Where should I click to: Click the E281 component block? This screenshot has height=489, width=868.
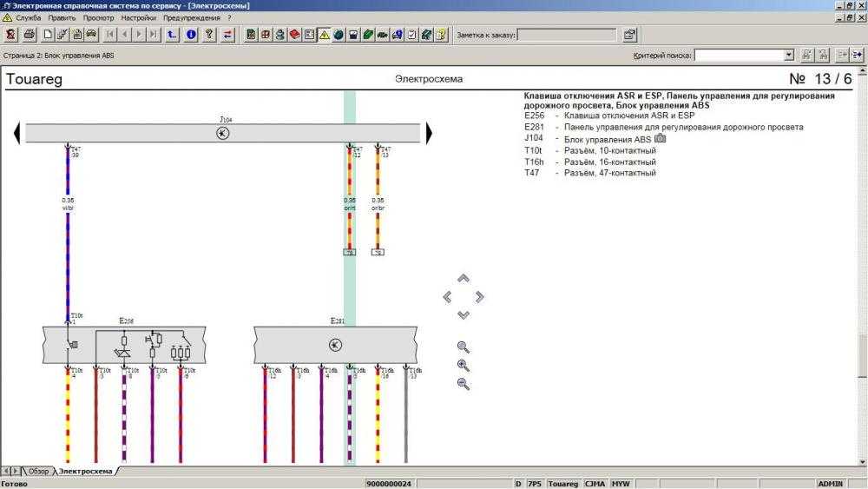coord(335,345)
